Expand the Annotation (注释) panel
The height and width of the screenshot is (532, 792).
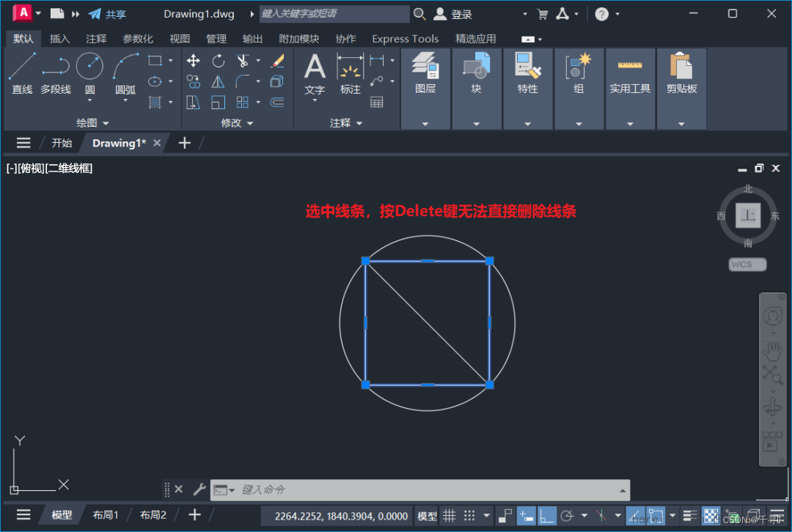(x=346, y=122)
